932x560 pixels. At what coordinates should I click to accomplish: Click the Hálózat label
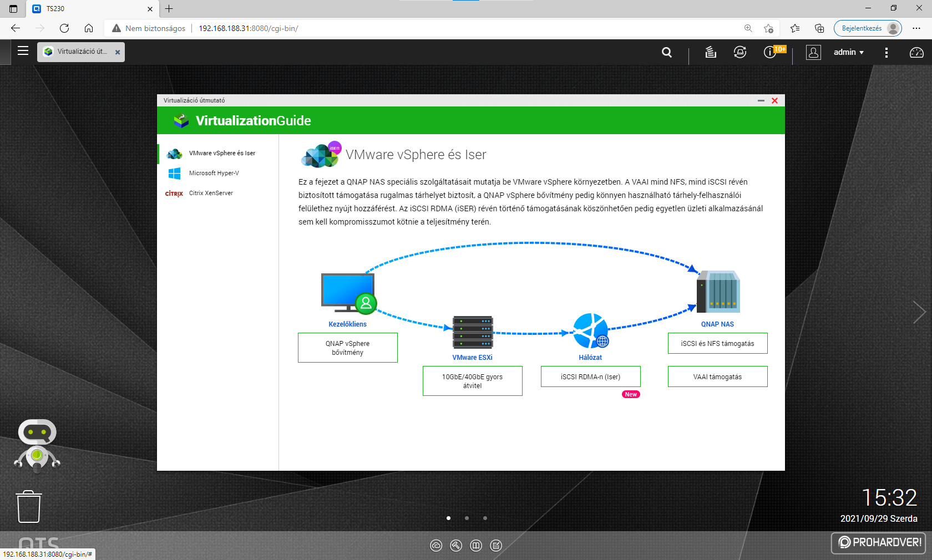590,358
